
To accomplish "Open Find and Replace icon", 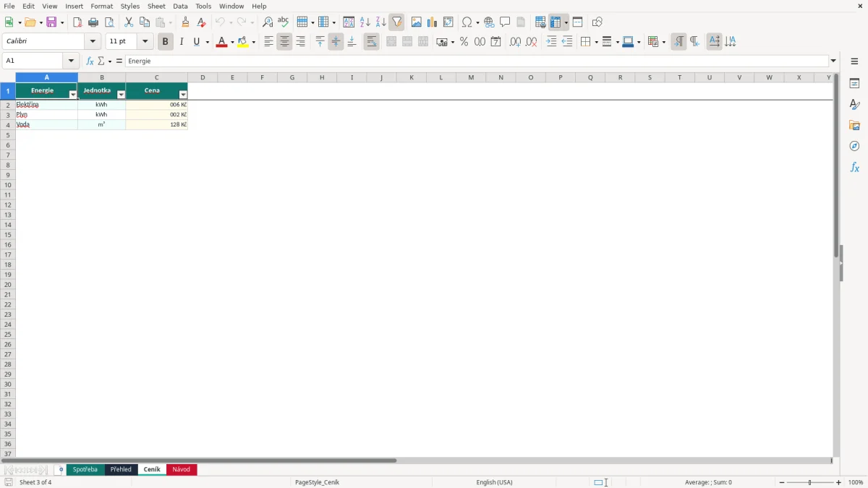I will tap(268, 22).
